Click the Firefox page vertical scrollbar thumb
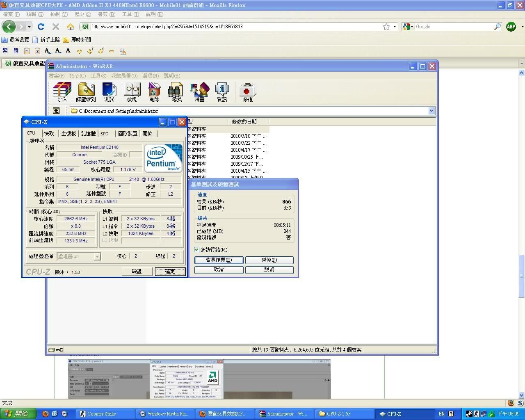This screenshot has width=525, height=420. [521, 276]
